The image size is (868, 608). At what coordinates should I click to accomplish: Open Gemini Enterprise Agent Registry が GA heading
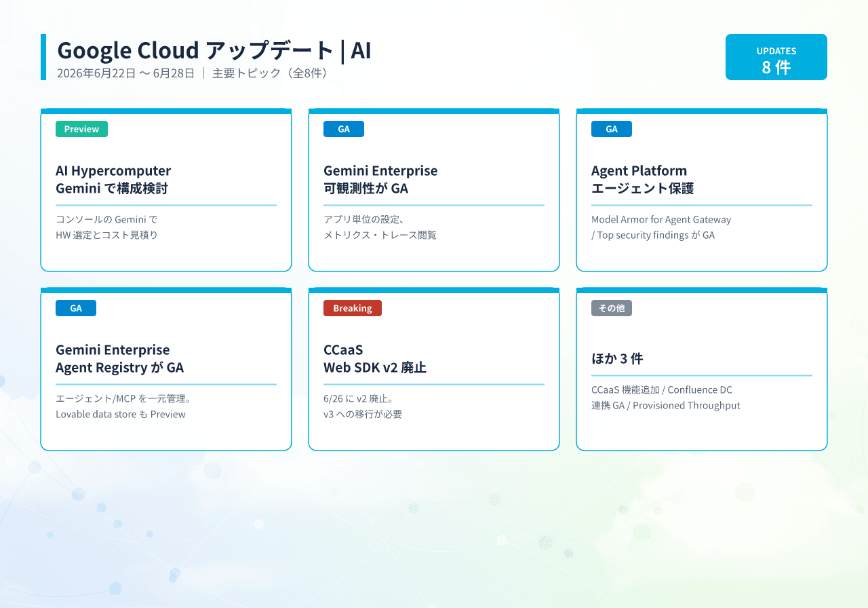click(120, 358)
